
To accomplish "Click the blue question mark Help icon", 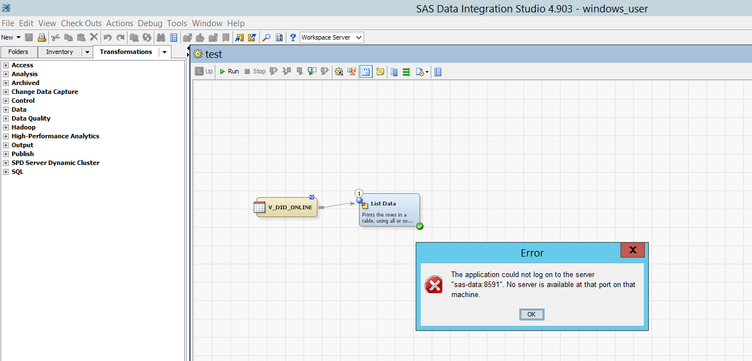I will pos(293,37).
